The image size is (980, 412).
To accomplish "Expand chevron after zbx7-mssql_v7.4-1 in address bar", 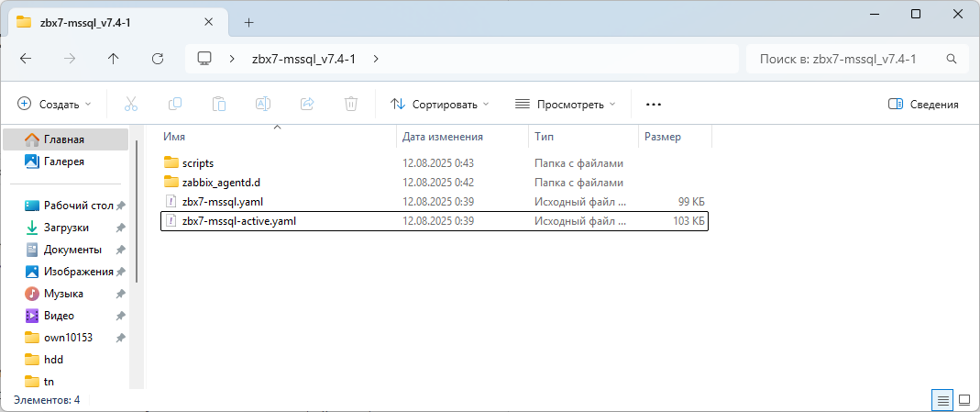I will point(376,59).
